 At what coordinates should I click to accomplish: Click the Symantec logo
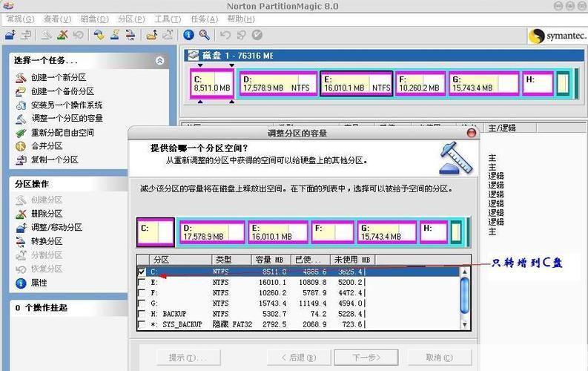click(557, 36)
